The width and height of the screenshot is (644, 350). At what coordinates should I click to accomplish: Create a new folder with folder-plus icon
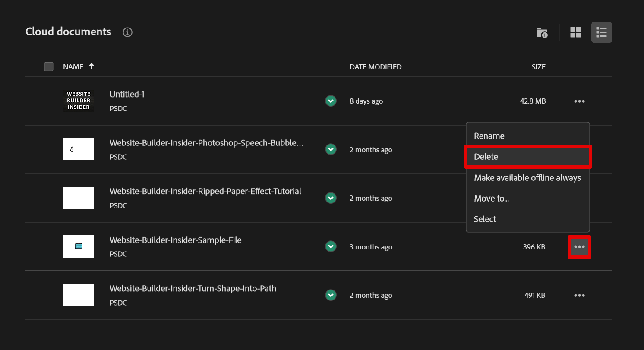coord(542,32)
